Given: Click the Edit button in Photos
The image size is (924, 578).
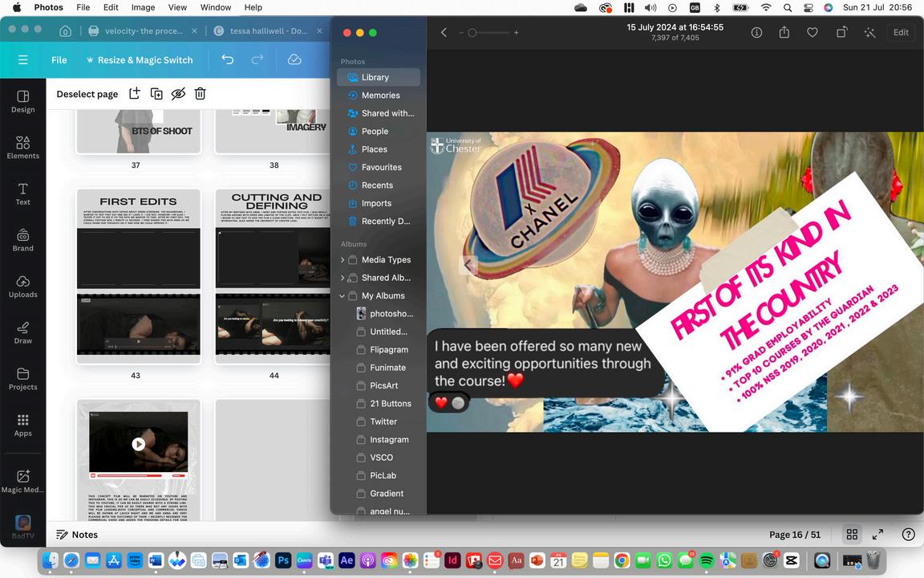Looking at the screenshot, I should pos(901,32).
